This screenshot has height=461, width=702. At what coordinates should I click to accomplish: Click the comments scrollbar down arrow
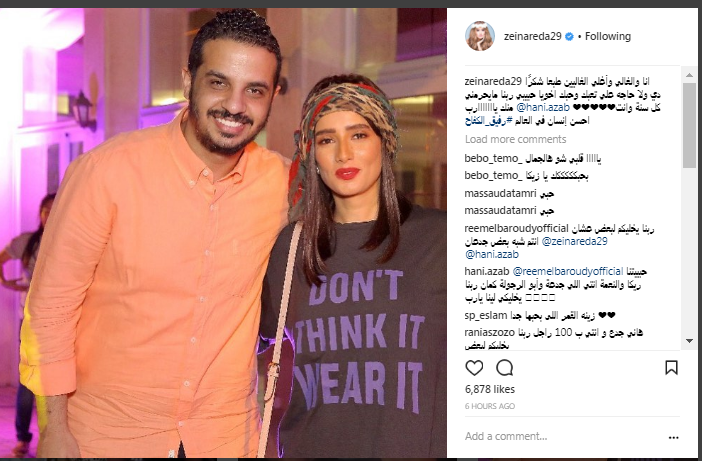click(x=689, y=341)
